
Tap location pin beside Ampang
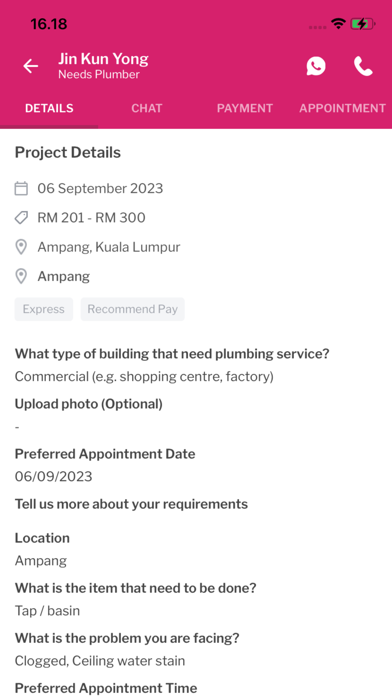point(21,276)
